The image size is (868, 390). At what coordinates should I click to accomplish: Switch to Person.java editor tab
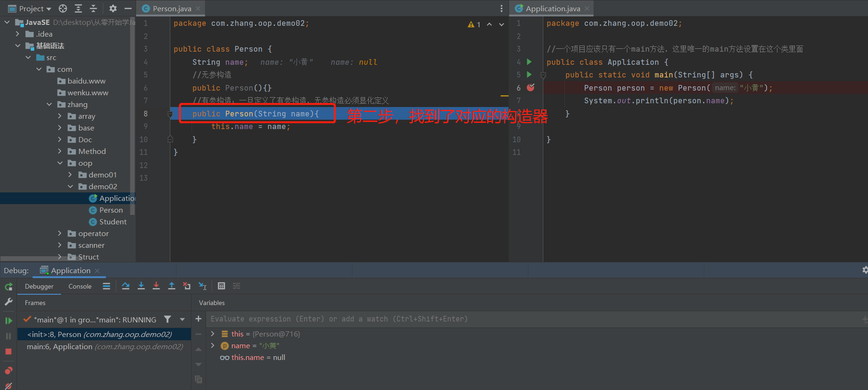pyautogui.click(x=171, y=8)
